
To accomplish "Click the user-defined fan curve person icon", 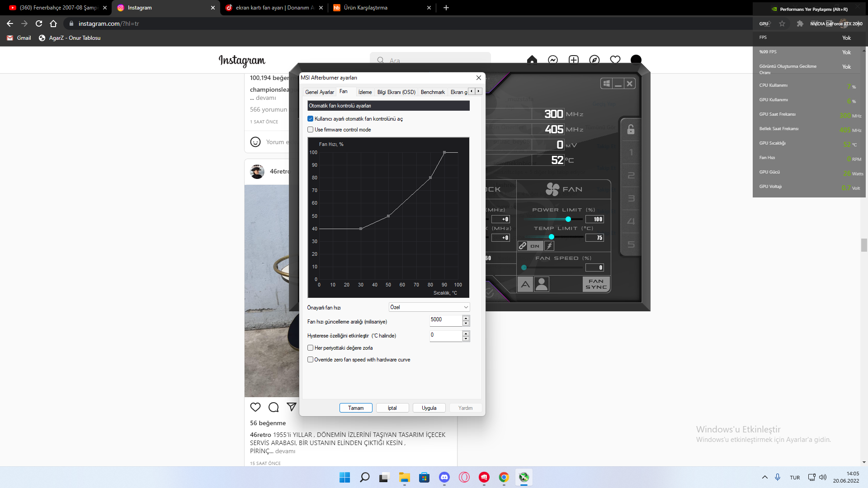I will (541, 284).
